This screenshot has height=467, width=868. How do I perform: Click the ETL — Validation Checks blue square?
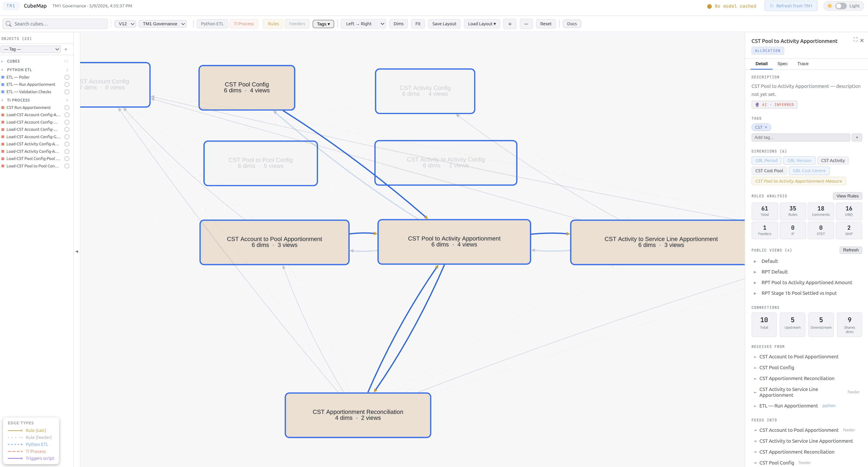3,92
